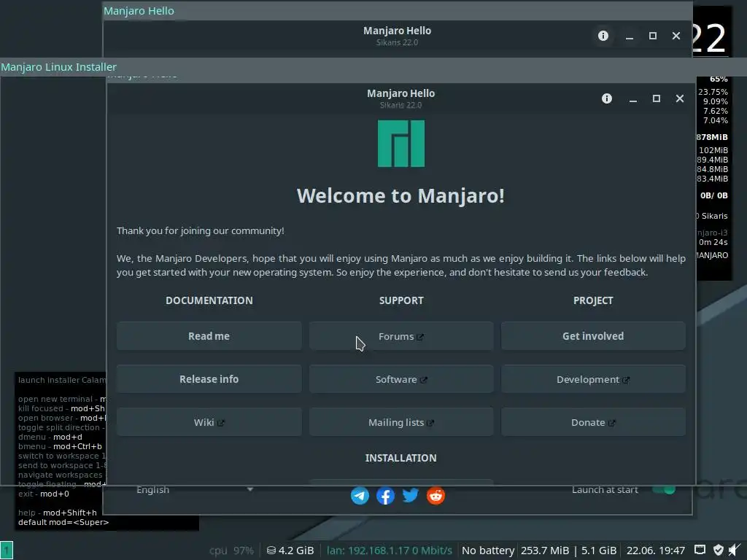Click the 'dmenu - mod+d' shortcut line
This screenshot has height=560, width=747.
point(50,437)
